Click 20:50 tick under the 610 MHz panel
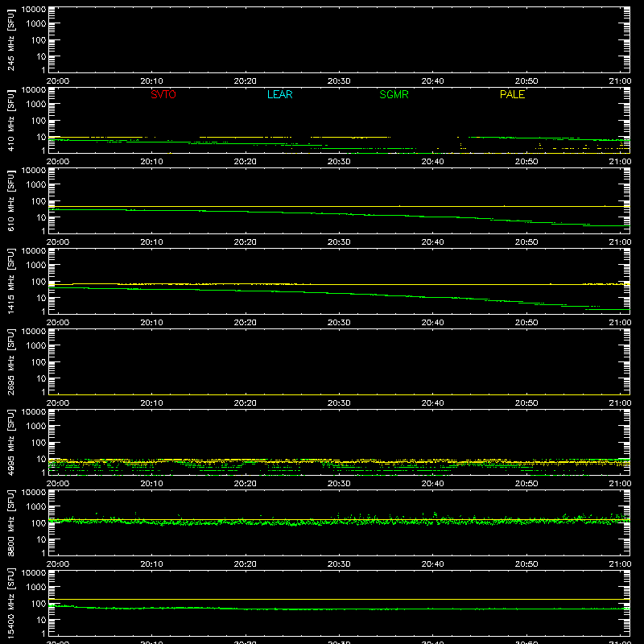Screen dimensions: 644x644 526,242
